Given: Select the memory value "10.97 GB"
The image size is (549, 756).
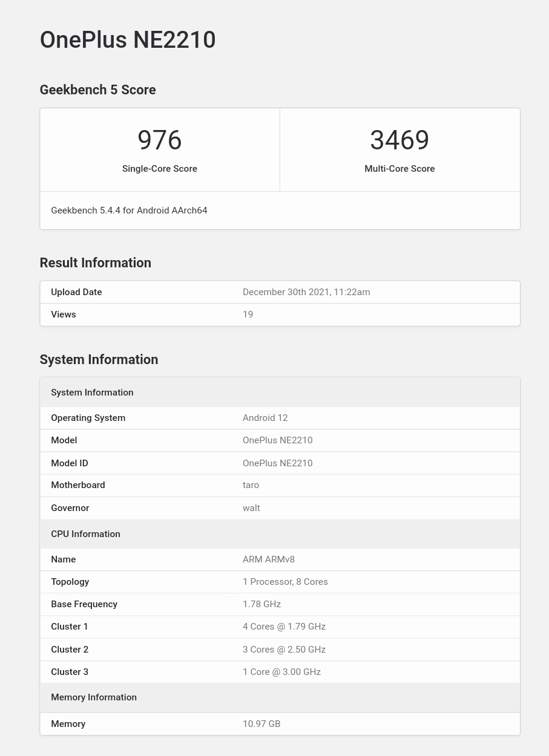Looking at the screenshot, I should (261, 724).
